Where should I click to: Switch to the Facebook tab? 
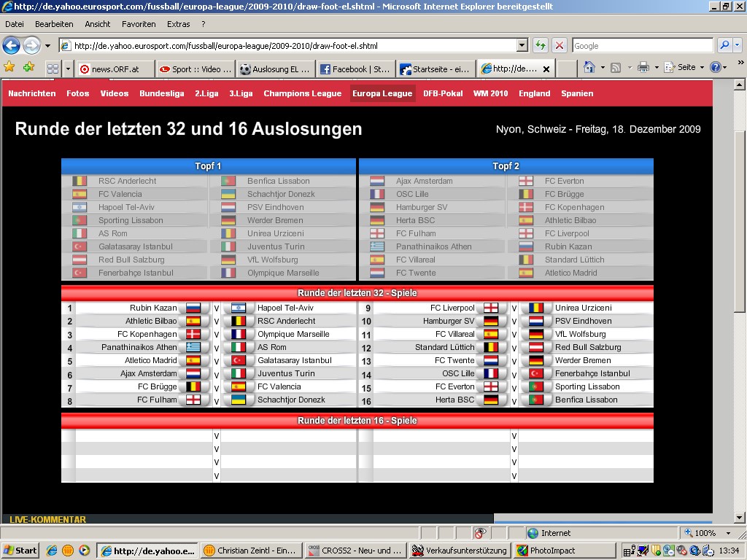[356, 69]
